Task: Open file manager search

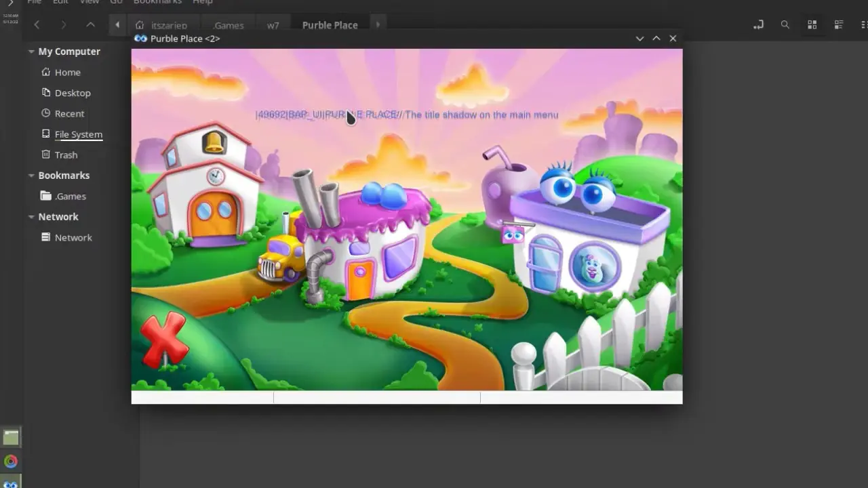Action: tap(785, 25)
